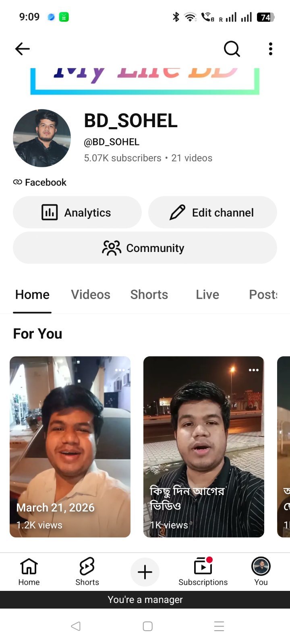The height and width of the screenshot is (644, 290).
Task: Open the Community button
Action: click(145, 248)
